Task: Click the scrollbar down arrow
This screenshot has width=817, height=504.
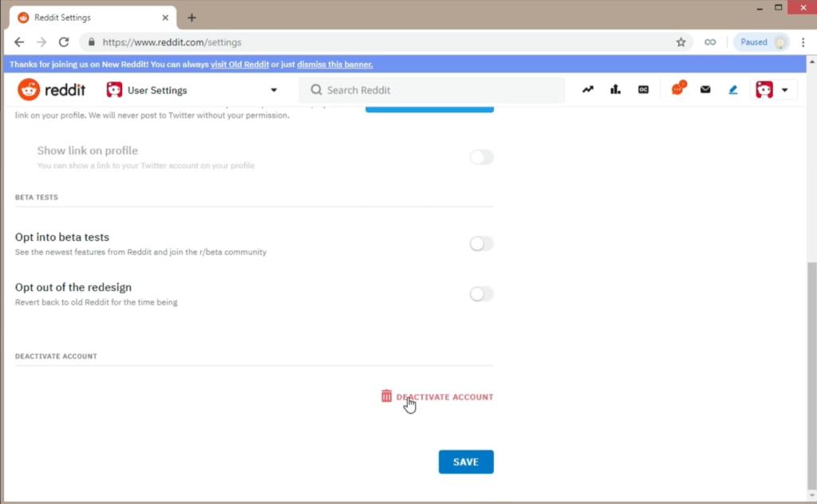Action: (x=811, y=495)
